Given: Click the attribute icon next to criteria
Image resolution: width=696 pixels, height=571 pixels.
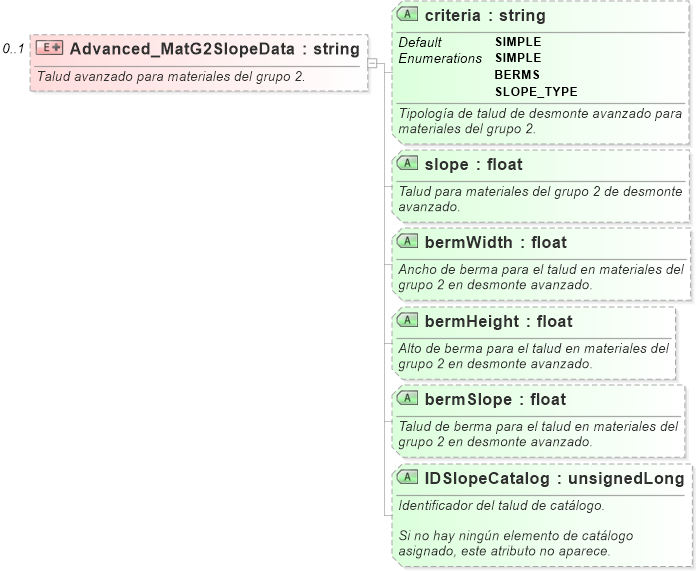Looking at the screenshot, I should pyautogui.click(x=408, y=15).
